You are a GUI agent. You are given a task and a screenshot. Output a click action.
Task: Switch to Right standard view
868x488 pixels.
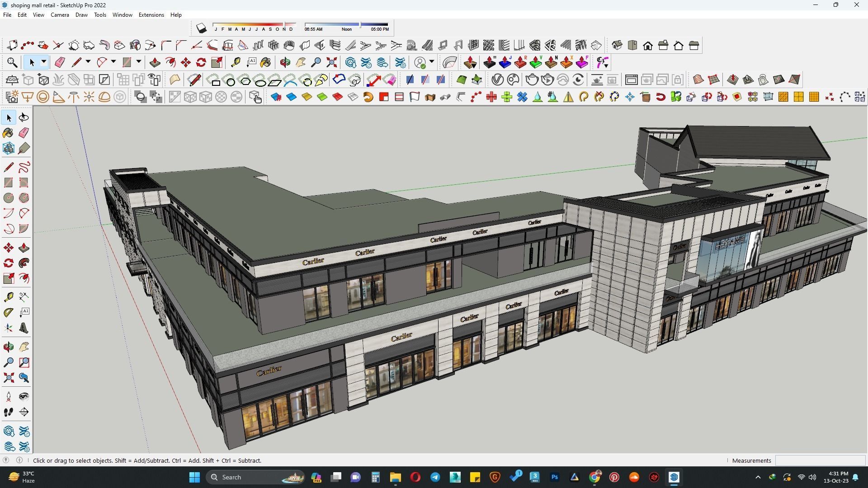(x=663, y=45)
